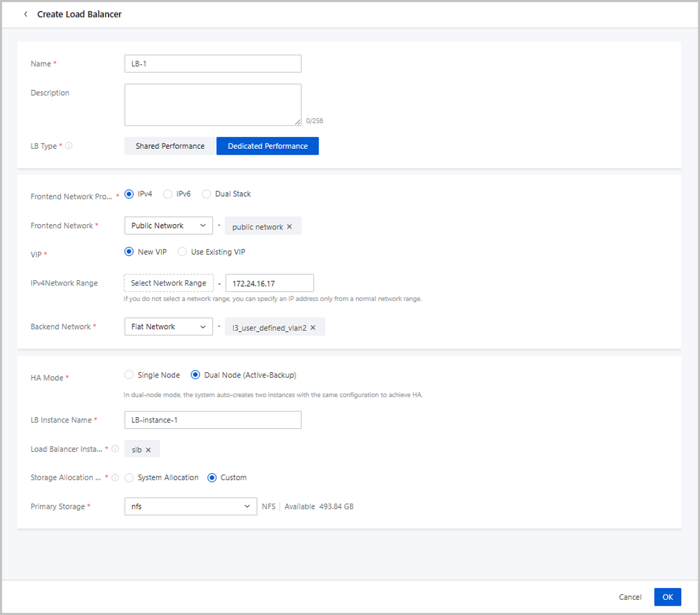This screenshot has width=700, height=615.
Task: Click the info icon next to LB Type
Action: (x=69, y=146)
